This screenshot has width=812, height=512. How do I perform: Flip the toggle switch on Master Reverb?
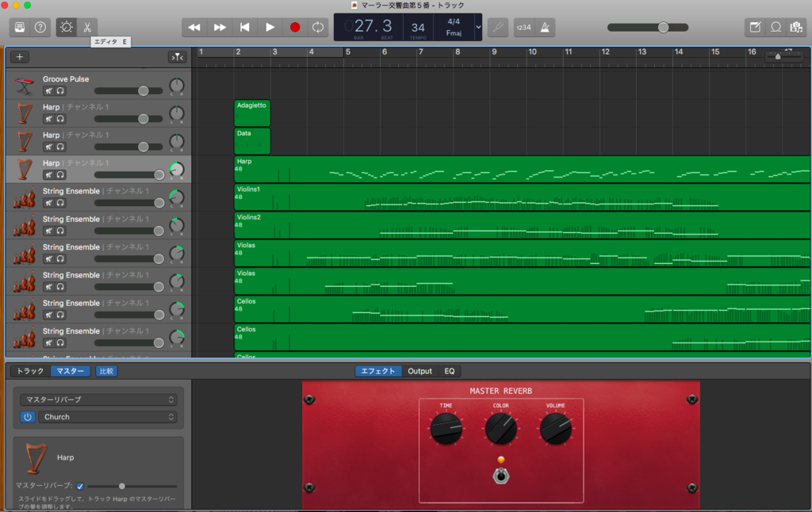[501, 475]
